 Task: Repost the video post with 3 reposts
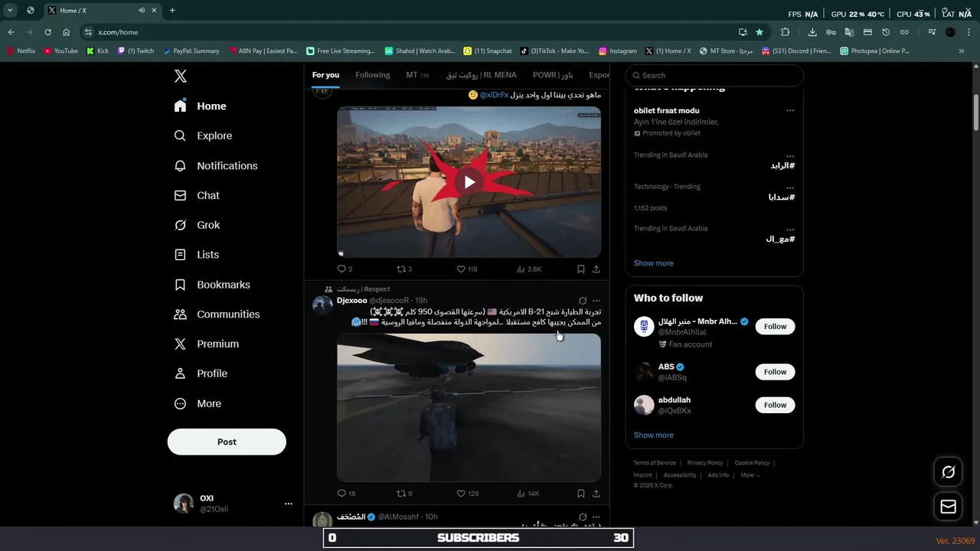(403, 269)
